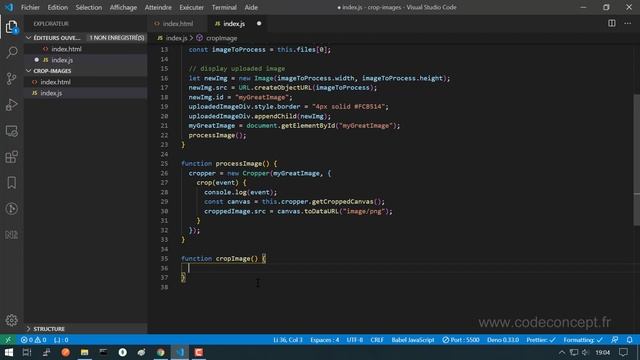This screenshot has height=360, width=640.
Task: Place cursor on function processImage line
Action: click(x=229, y=164)
